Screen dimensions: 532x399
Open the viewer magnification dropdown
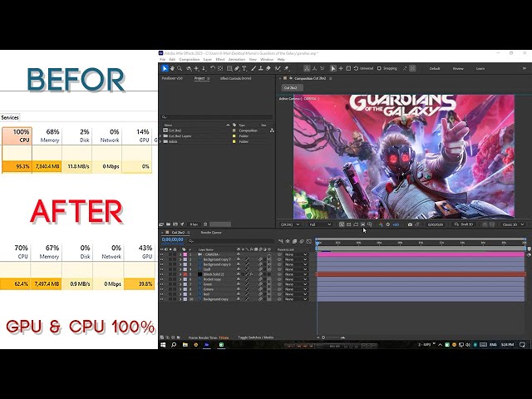point(290,224)
